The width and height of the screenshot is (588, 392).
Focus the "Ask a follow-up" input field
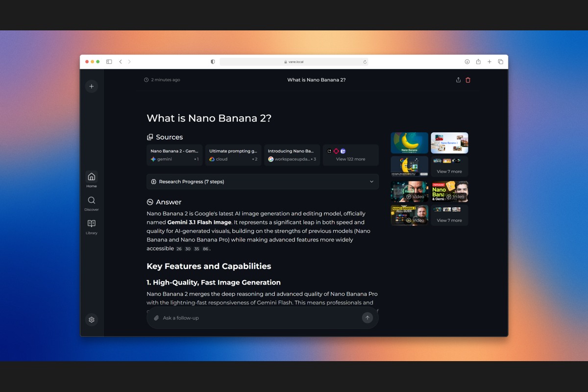(260, 318)
